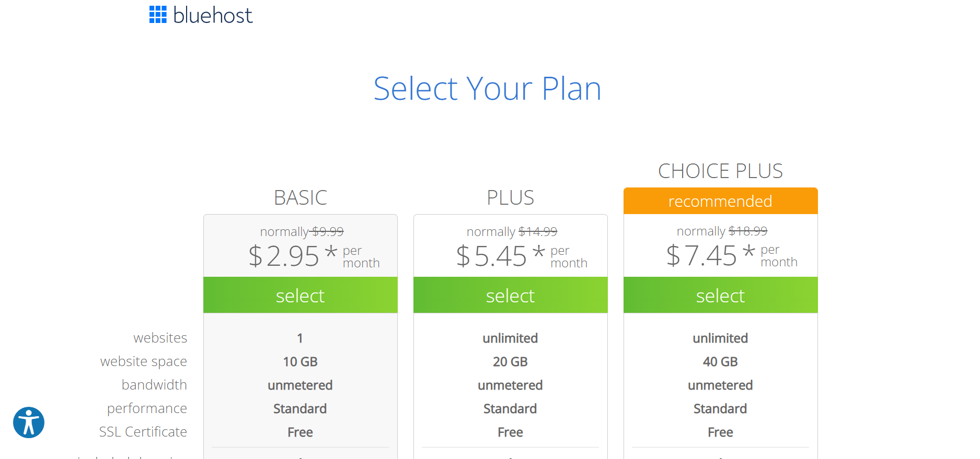Click the $2.95 per month price

(x=314, y=256)
